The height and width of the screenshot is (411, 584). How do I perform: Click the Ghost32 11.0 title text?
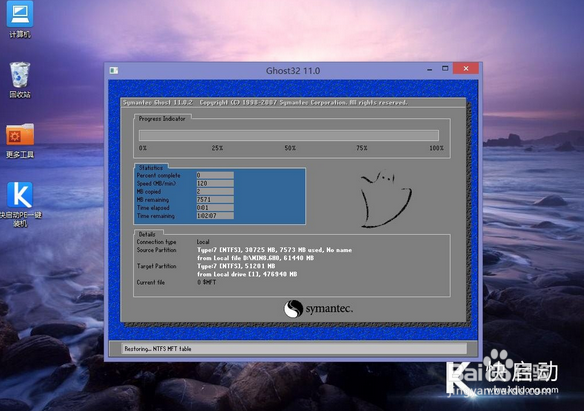[x=293, y=71]
